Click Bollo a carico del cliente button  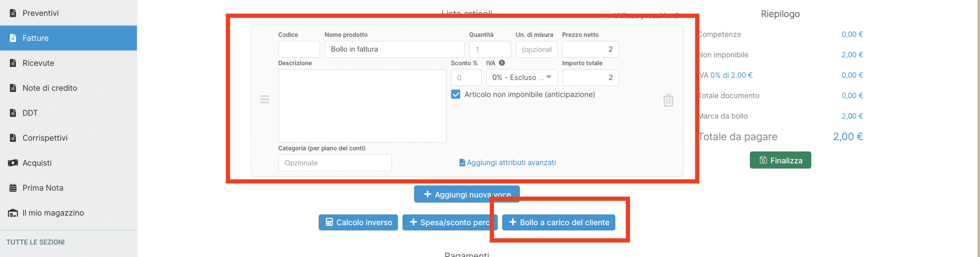[x=559, y=223]
